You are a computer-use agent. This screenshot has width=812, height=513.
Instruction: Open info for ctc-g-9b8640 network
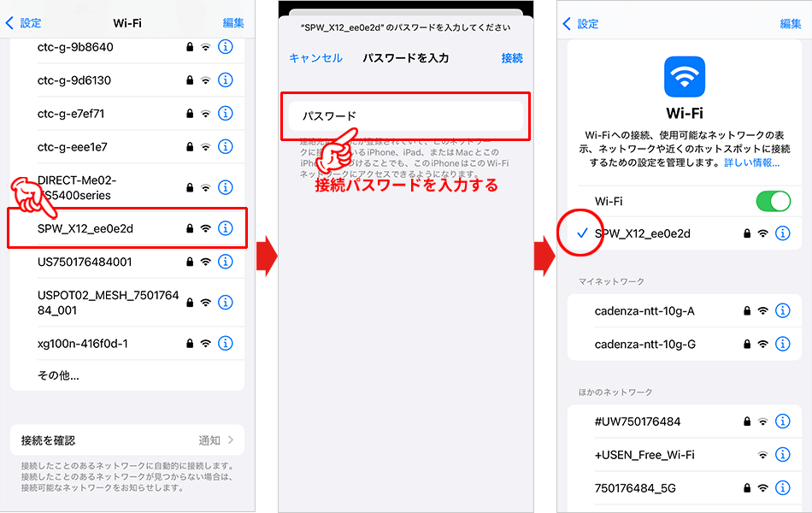[x=225, y=47]
